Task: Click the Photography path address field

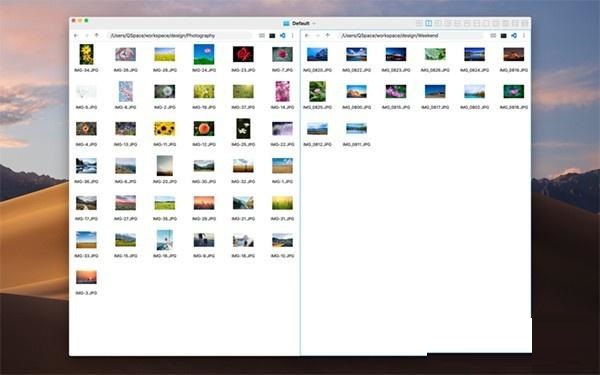Action: (179, 36)
